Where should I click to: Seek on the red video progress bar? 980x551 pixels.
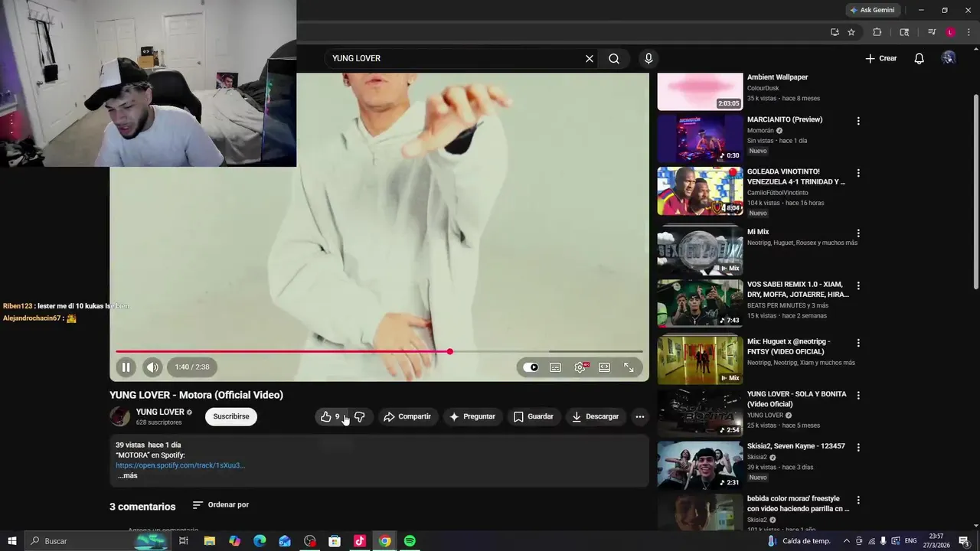point(379,351)
